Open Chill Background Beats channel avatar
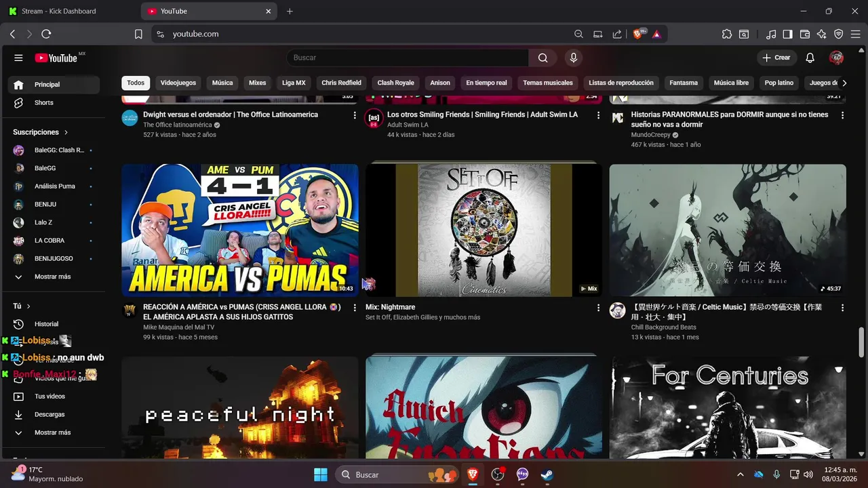 (617, 310)
